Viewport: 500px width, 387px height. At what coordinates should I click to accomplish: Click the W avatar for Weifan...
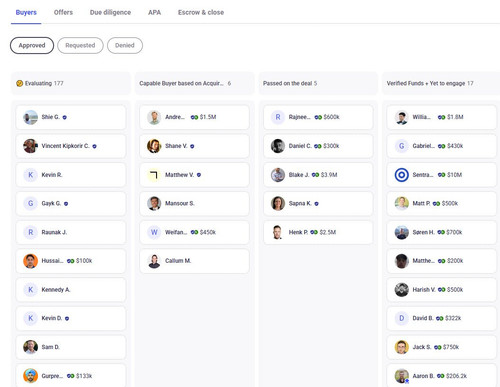click(154, 232)
